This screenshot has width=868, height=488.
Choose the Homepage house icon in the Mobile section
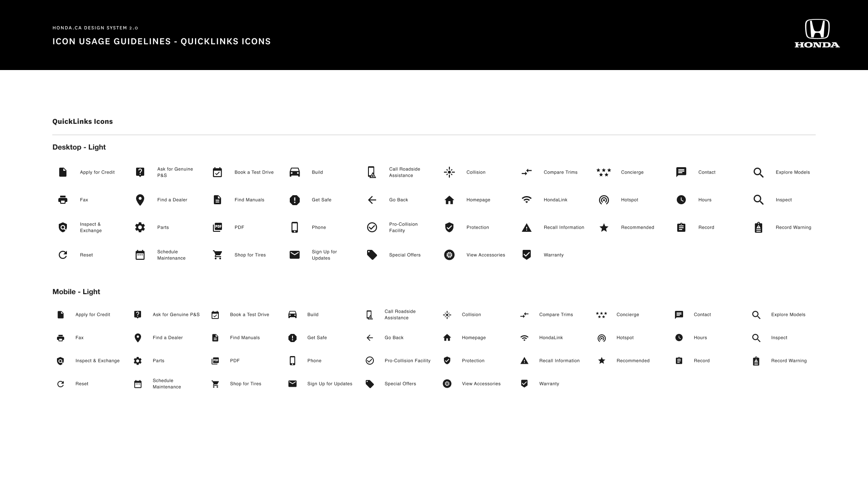click(447, 338)
